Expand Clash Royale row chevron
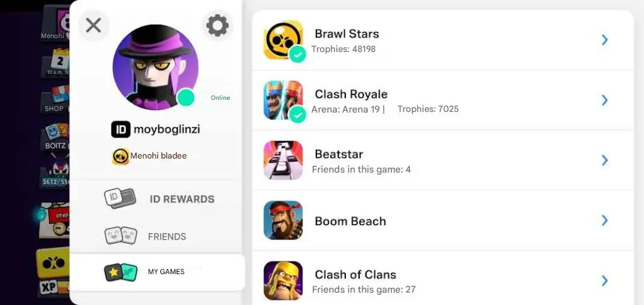Viewport: 644px width, 305px height. coord(605,100)
